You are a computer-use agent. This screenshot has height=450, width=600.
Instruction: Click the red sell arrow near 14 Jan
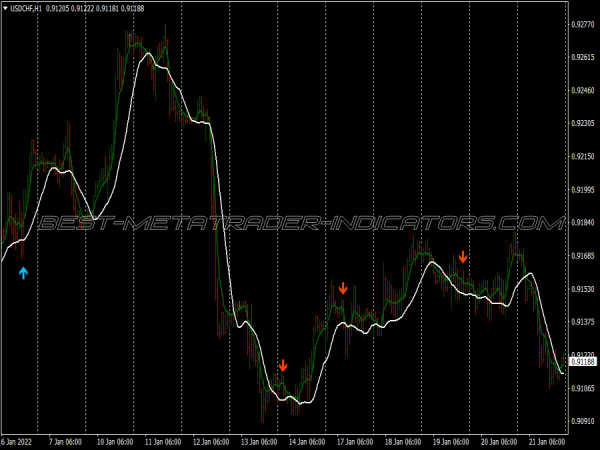pos(283,365)
